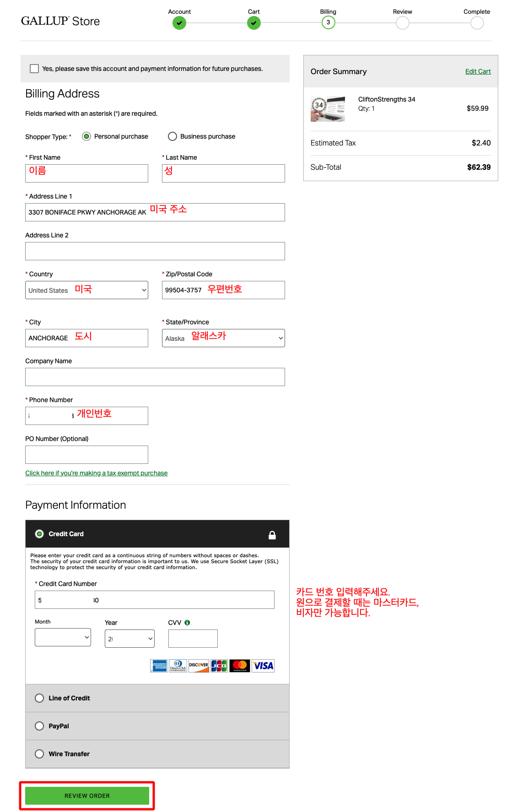512x812 pixels.
Task: Click the CliftonStrengths 34 item name
Action: [387, 99]
